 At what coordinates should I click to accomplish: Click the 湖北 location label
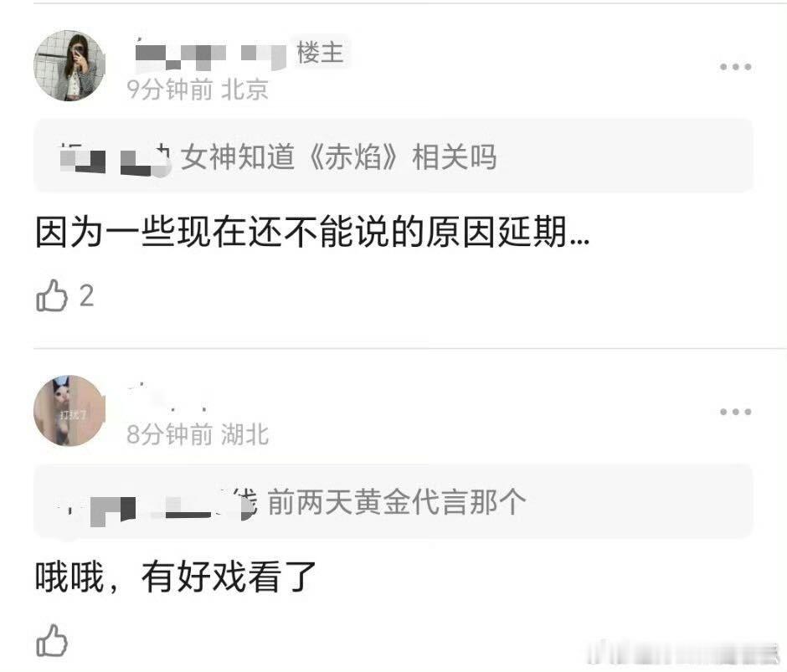tap(245, 434)
